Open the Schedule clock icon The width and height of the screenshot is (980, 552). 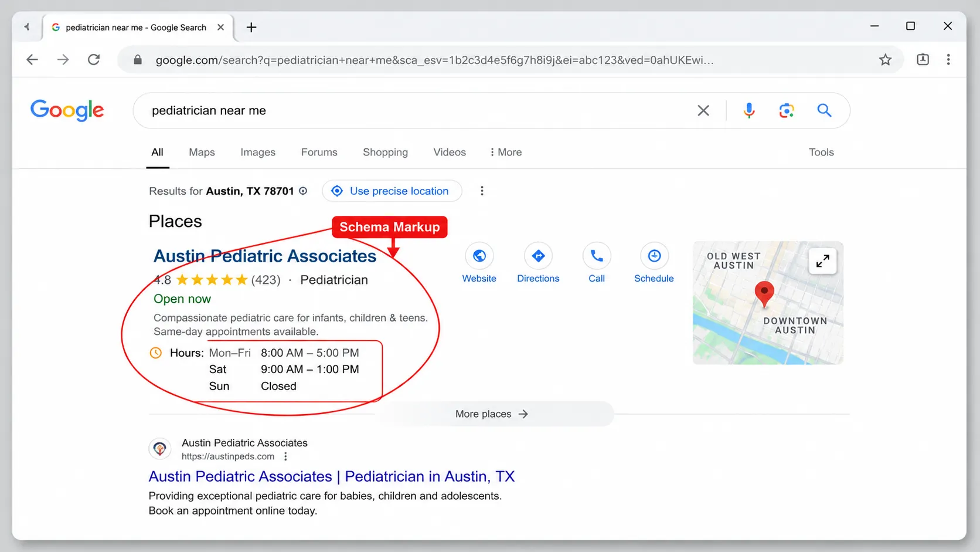click(x=654, y=256)
